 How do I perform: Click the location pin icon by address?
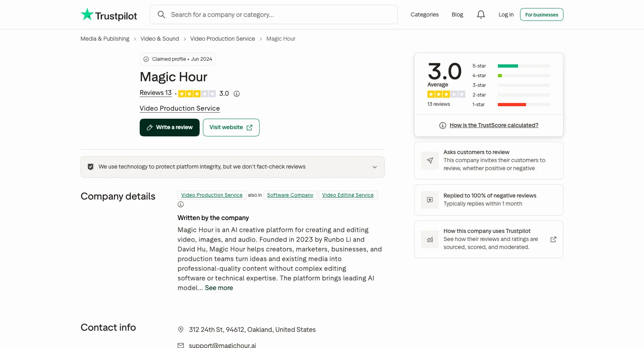(x=181, y=329)
